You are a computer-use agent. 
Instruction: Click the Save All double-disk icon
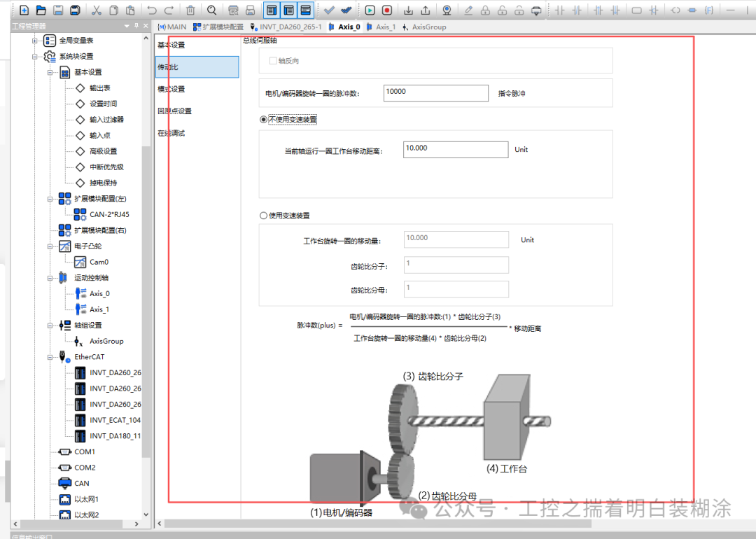[x=75, y=10]
